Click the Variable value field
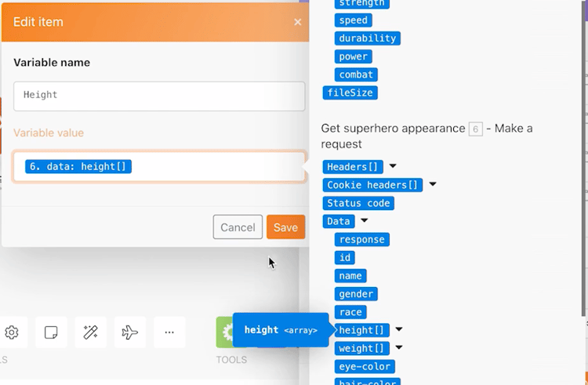 159,167
